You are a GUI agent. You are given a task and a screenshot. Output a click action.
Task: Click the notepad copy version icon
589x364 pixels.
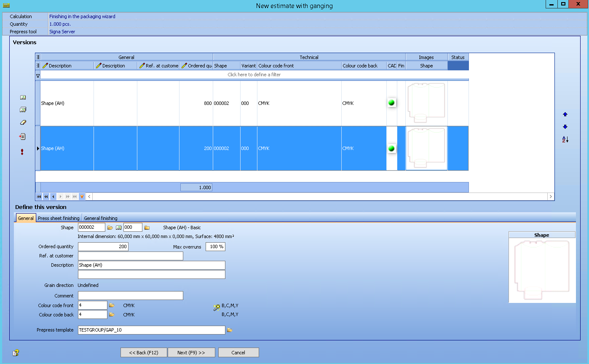pos(23,136)
